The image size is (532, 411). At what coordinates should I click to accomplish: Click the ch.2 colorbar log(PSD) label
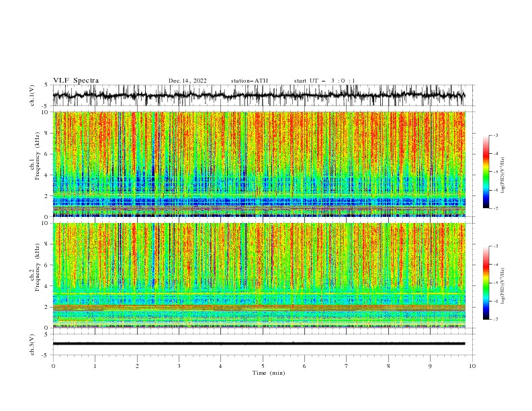point(503,285)
